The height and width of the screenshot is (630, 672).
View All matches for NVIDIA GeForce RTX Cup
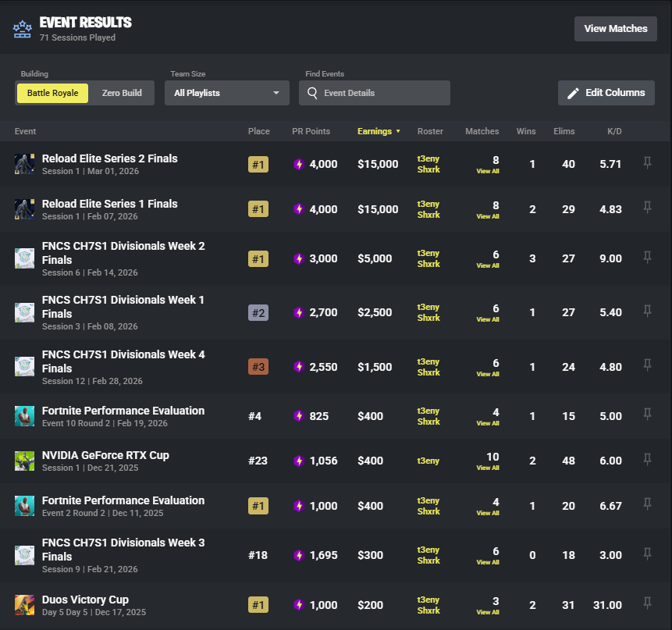pos(488,468)
